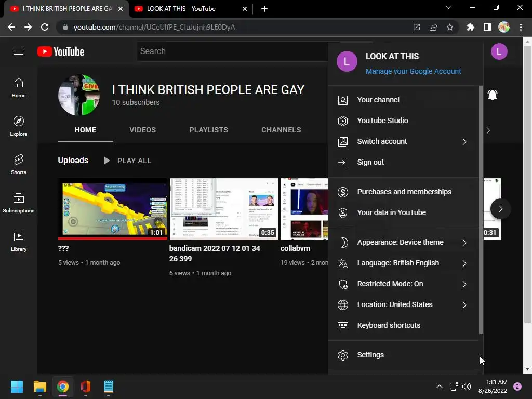Screen dimensions: 532x399
Task: Reload the page
Action: click(45, 27)
